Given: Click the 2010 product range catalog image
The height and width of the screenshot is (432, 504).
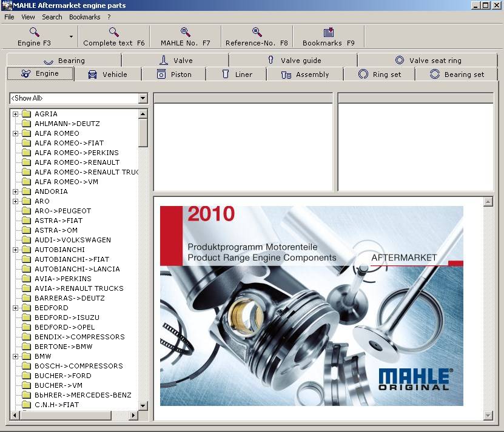Looking at the screenshot, I should point(312,306).
